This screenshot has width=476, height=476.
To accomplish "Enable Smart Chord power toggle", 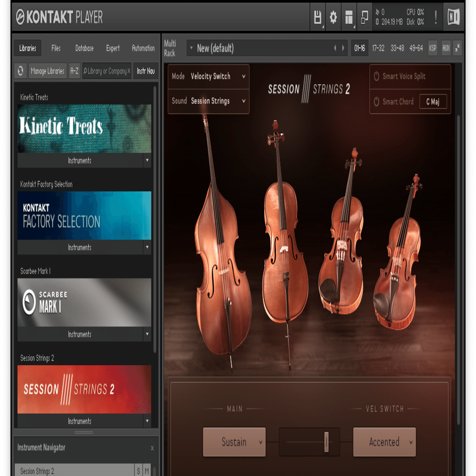I will tap(377, 101).
